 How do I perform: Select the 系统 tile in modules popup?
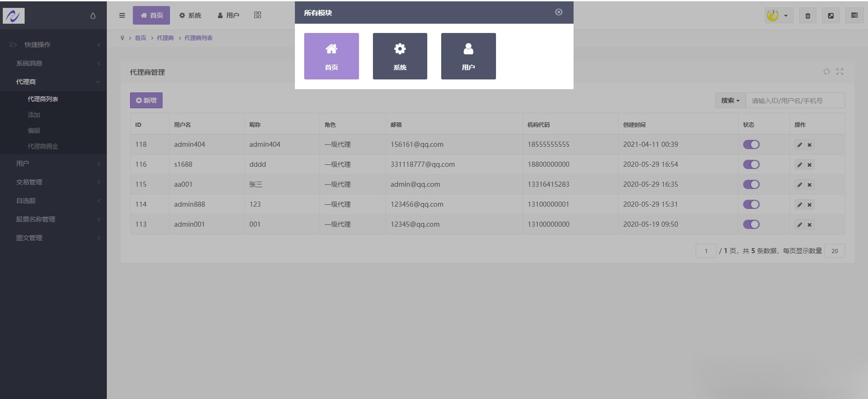tap(400, 56)
